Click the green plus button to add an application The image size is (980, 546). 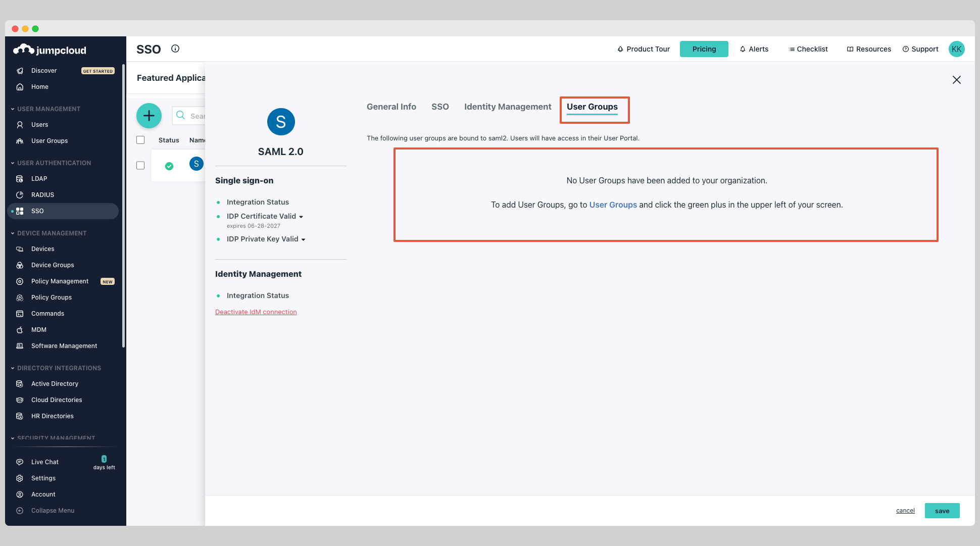pos(149,115)
